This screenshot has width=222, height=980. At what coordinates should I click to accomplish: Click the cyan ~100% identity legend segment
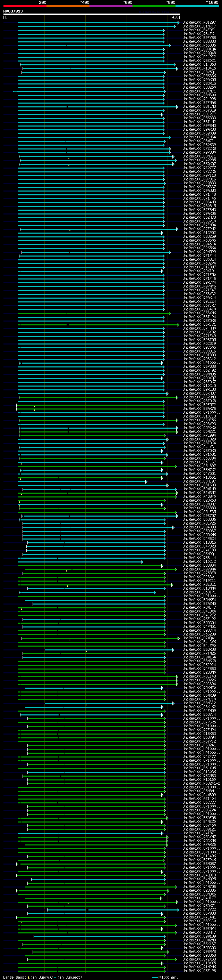[197, 6]
